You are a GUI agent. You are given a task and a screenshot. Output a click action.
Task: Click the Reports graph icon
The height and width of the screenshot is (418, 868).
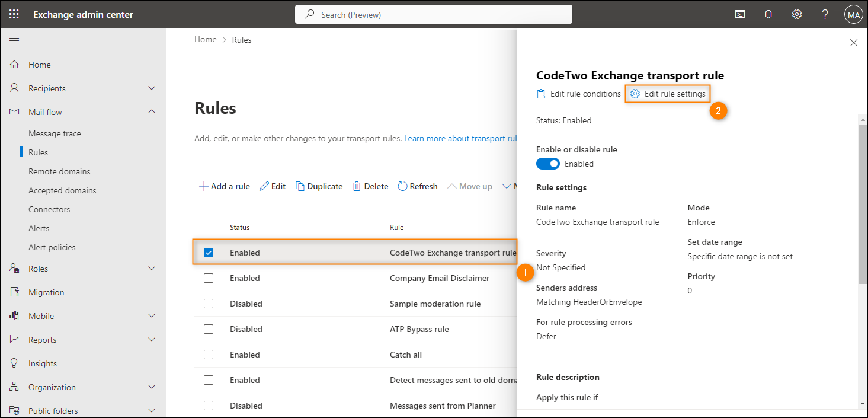coord(14,340)
